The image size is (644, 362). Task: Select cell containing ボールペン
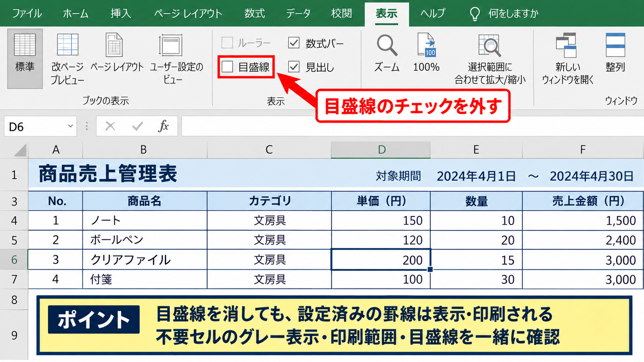pyautogui.click(x=145, y=240)
